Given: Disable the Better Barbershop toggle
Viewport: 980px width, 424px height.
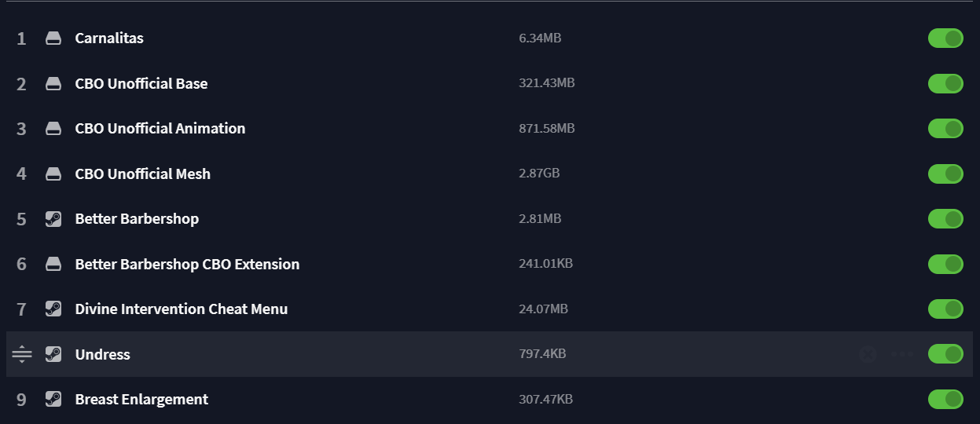Looking at the screenshot, I should tap(945, 219).
